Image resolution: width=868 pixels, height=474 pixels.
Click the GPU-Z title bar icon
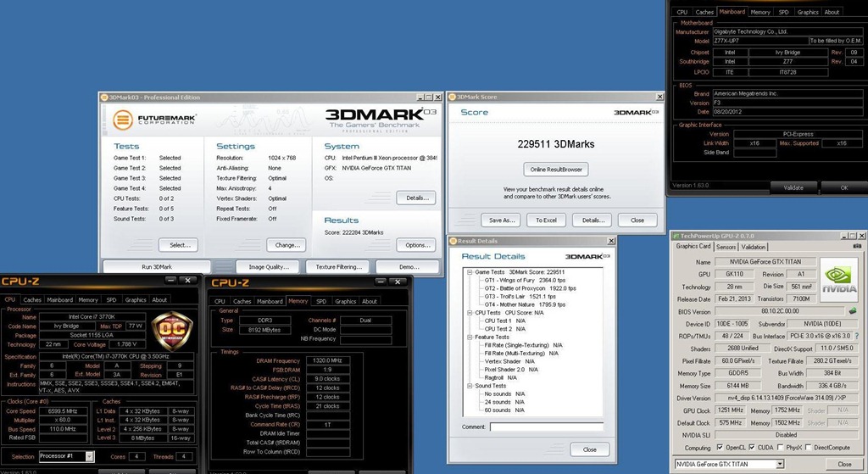(676, 236)
